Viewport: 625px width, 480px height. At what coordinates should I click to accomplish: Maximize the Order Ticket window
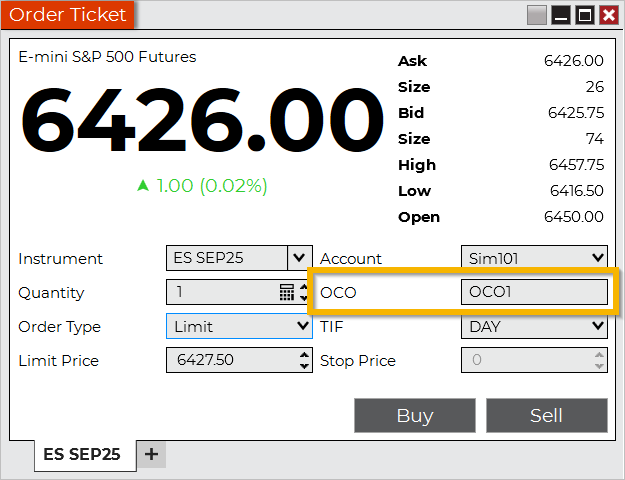[x=585, y=15]
